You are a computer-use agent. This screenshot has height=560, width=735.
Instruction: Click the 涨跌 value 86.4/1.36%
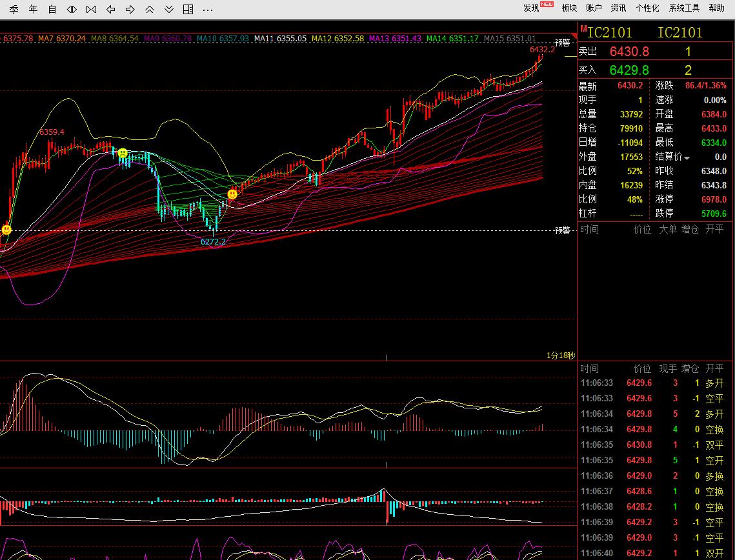point(706,85)
